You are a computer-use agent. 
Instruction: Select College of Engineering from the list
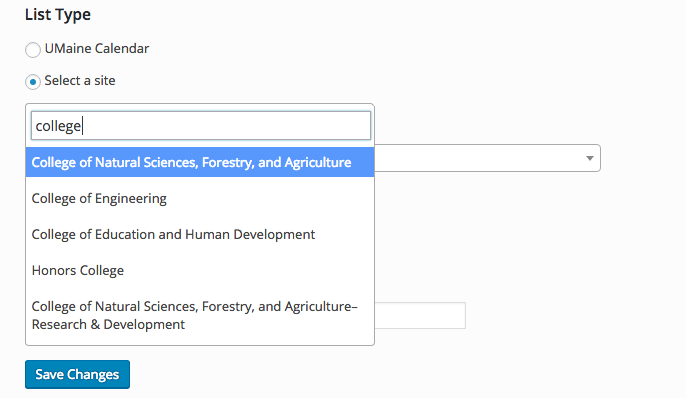pyautogui.click(x=200, y=199)
